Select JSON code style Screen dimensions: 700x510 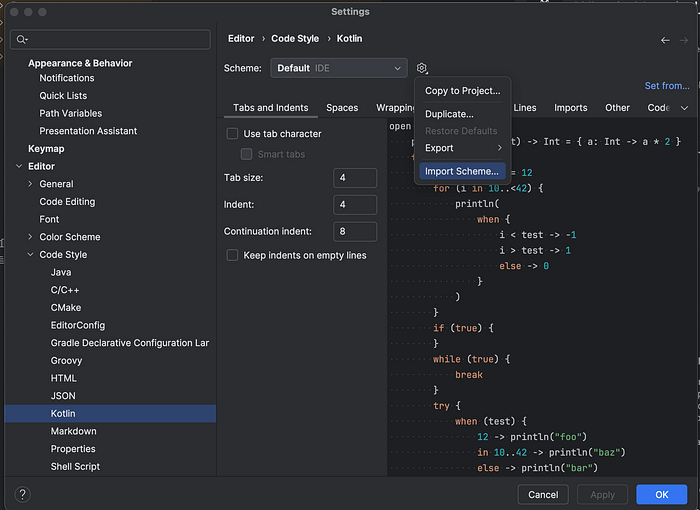tap(63, 396)
